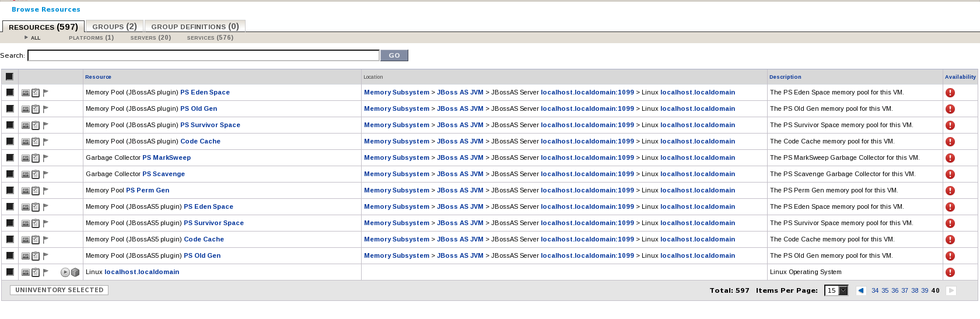Open the Items Per Page dropdown
The height and width of the screenshot is (319, 980).
[x=836, y=290]
